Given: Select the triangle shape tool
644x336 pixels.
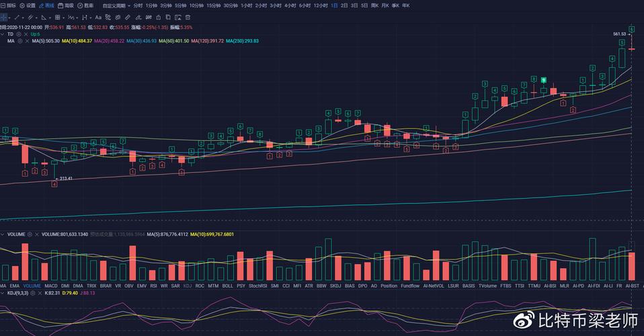Looking at the screenshot, I should 44,17.
